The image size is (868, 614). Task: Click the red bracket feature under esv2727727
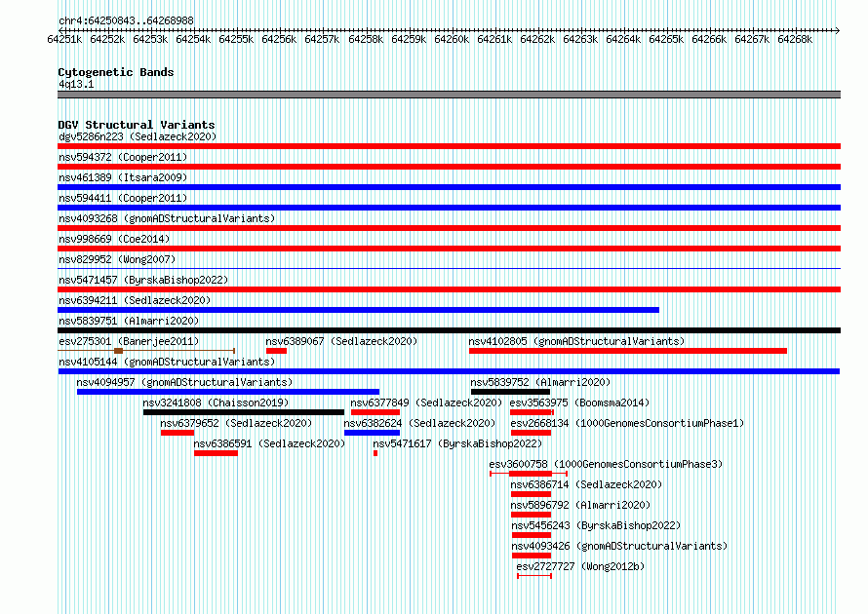pyautogui.click(x=534, y=576)
